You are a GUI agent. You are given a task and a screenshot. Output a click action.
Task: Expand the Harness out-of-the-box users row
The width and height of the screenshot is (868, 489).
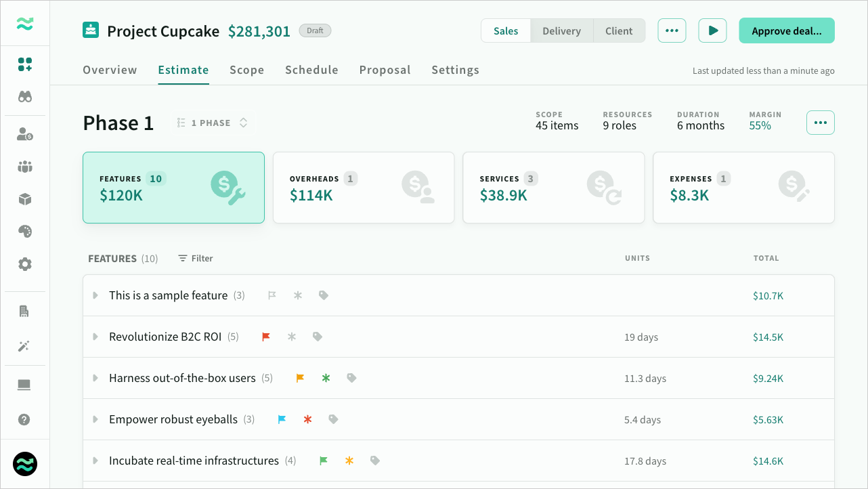tap(95, 378)
